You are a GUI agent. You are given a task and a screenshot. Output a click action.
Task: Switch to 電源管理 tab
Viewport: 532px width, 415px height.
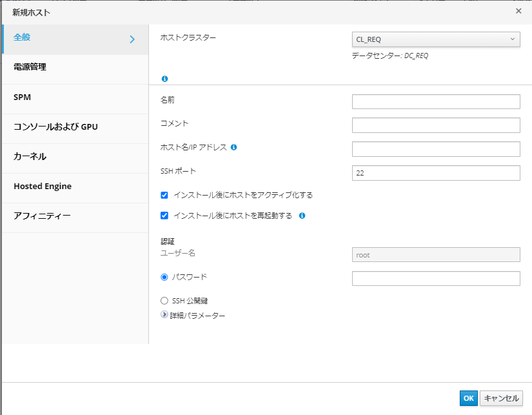30,67
